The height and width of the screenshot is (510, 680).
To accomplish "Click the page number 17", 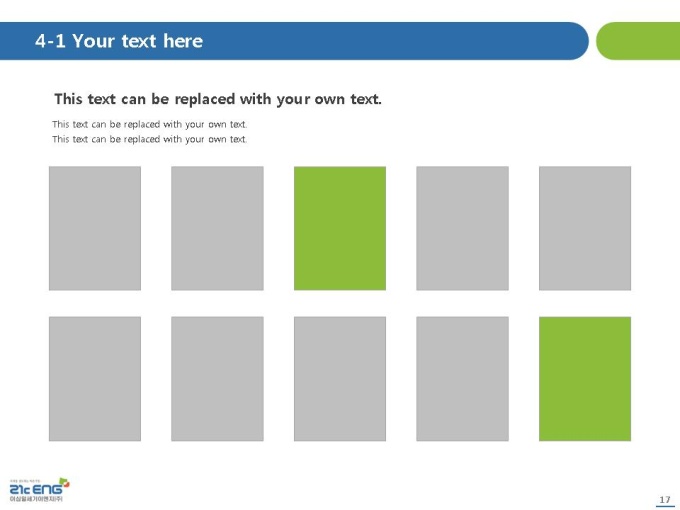I will (665, 500).
